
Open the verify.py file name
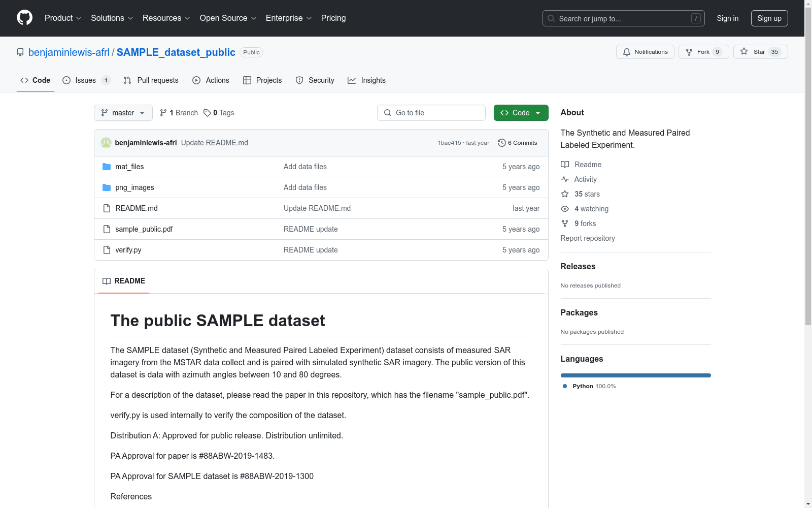(128, 250)
